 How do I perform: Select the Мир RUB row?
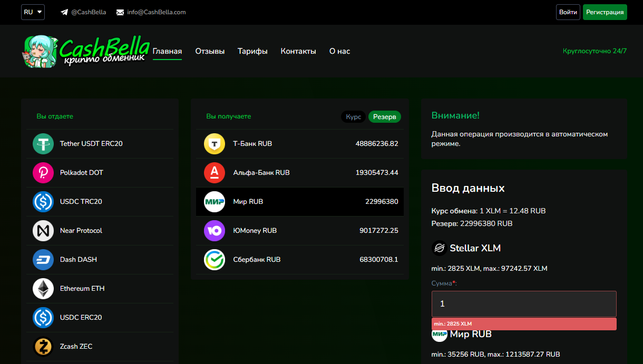[299, 202]
